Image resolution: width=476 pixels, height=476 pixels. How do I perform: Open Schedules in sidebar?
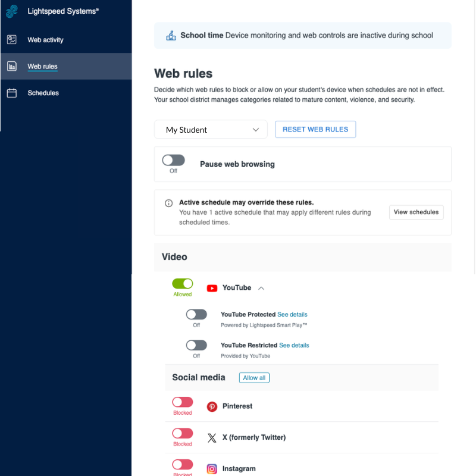pos(66,93)
